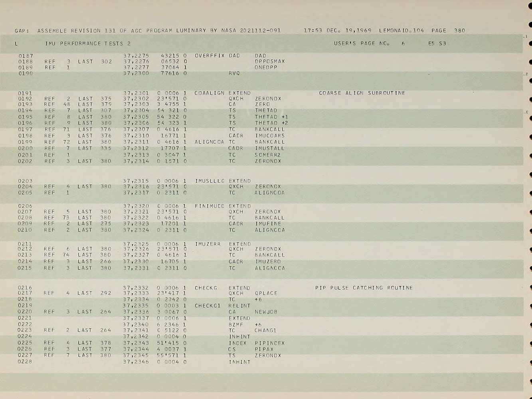Click the octal value '43215' on line 0187
The width and height of the screenshot is (532, 399).
tap(170, 56)
